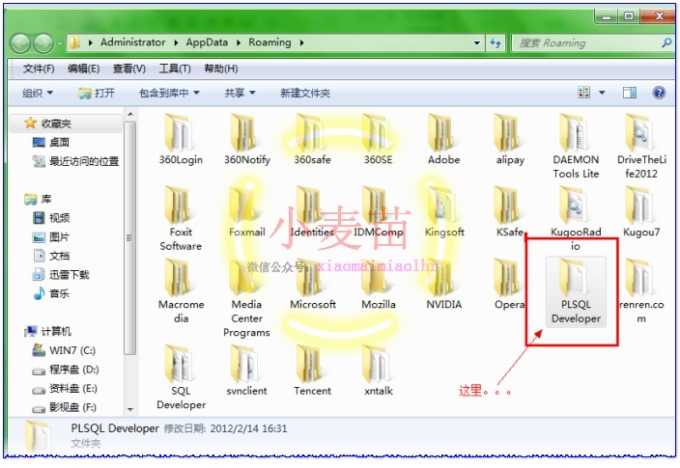Expand the 共享 dropdown

[240, 93]
